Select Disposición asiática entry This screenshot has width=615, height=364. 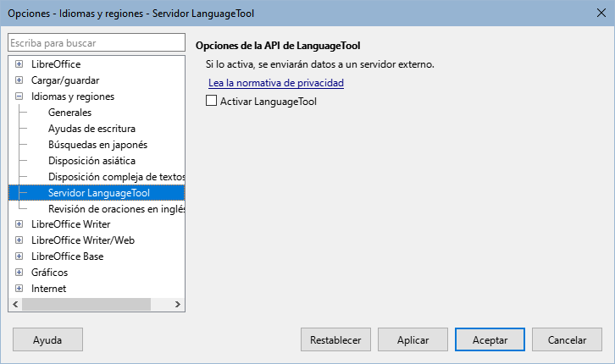pyautogui.click(x=91, y=161)
